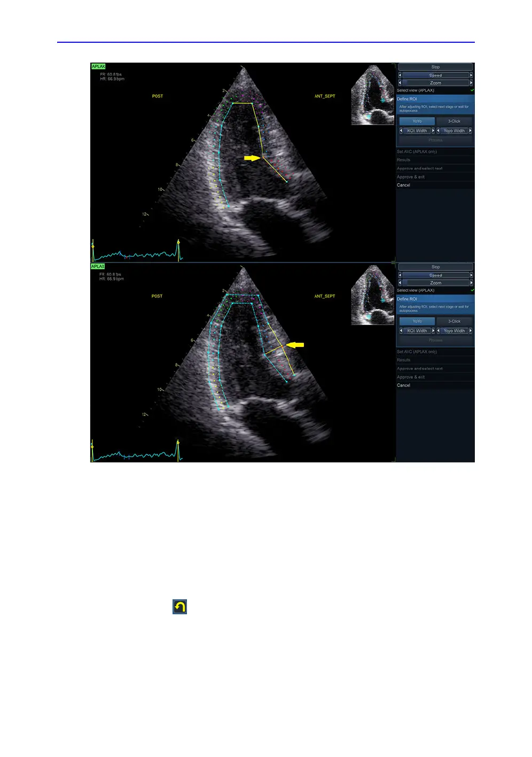This screenshot has width=532, height=757.
Task: Decrease Zoom with left arrow, lower panel
Action: (400, 283)
